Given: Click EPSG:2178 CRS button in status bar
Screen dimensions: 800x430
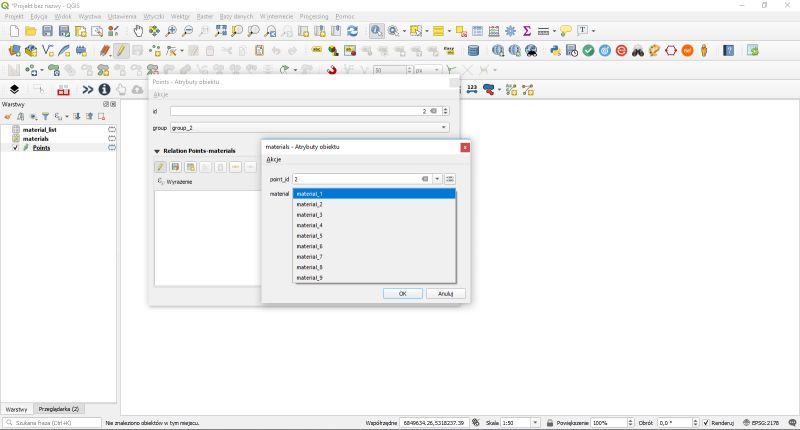Looking at the screenshot, I should (x=761, y=423).
